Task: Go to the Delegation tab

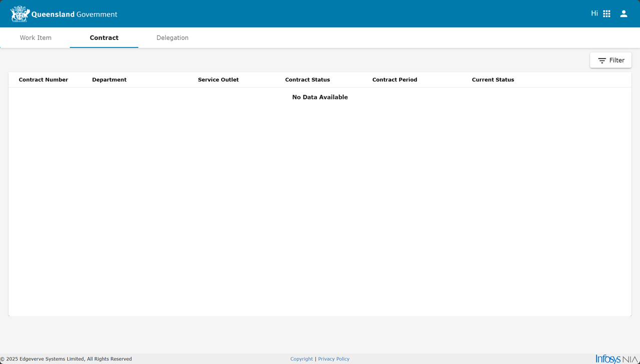Action: tap(172, 38)
